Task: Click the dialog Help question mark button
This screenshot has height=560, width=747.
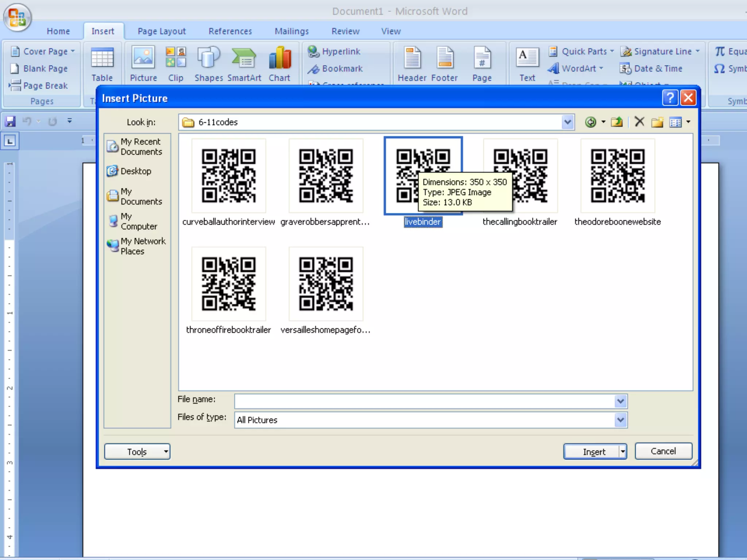Action: coord(670,98)
